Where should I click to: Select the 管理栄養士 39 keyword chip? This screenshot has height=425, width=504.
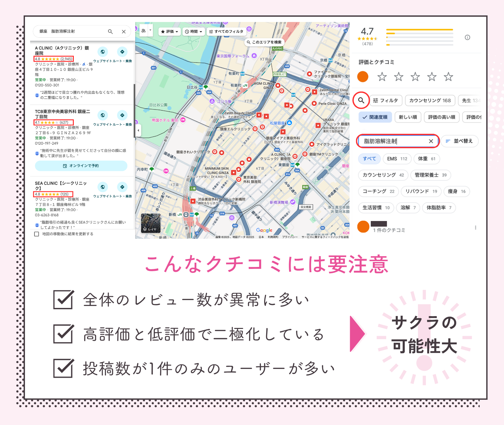pyautogui.click(x=430, y=175)
